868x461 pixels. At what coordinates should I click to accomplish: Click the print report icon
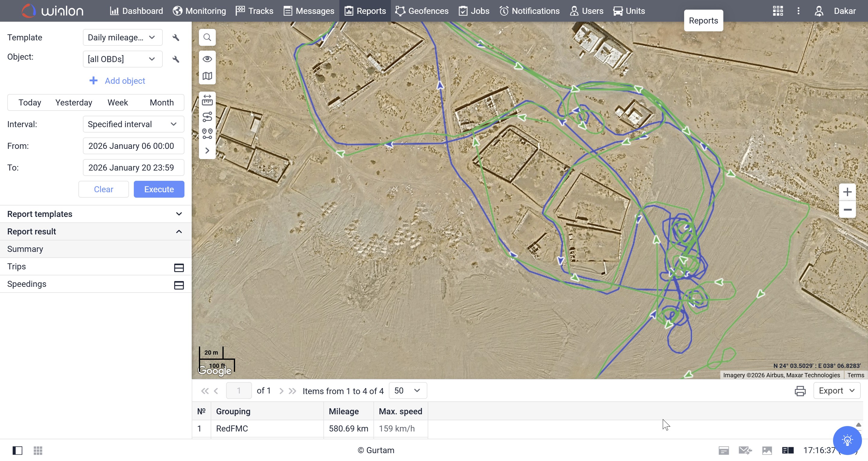[x=800, y=391]
